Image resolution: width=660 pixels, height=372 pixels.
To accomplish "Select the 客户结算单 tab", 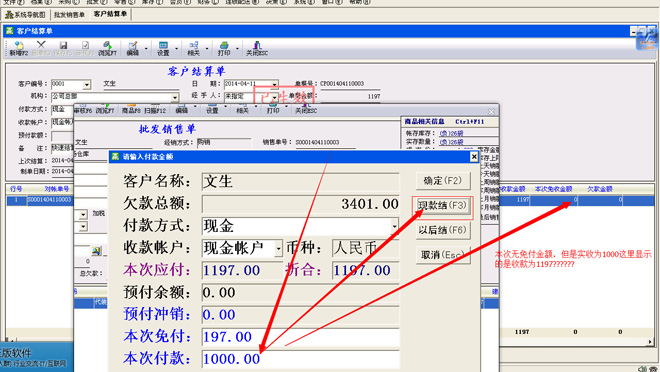I will 110,14.
